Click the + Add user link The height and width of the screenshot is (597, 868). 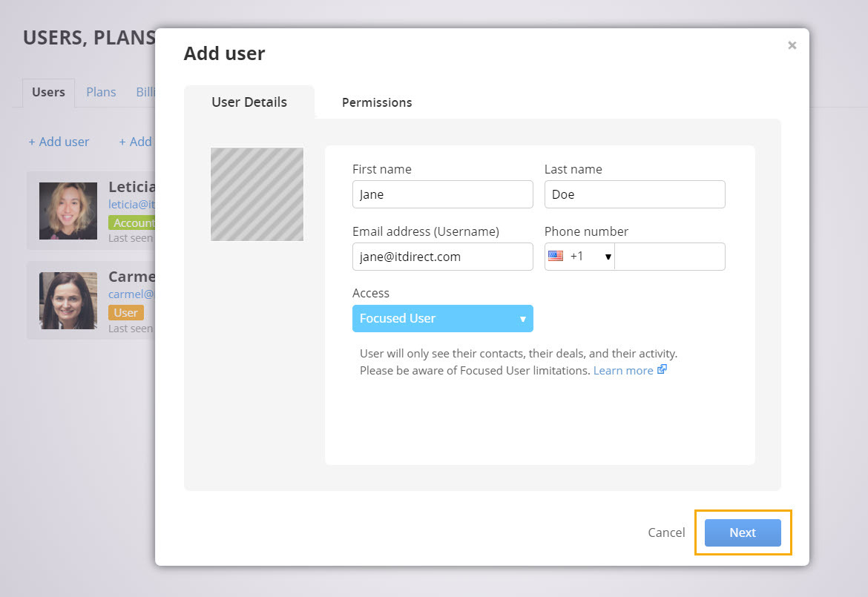click(x=59, y=142)
